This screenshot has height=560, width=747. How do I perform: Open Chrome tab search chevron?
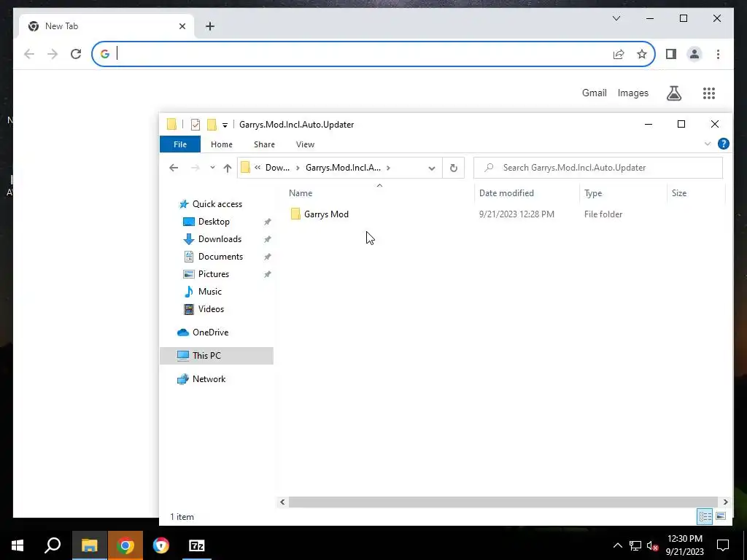616,18
